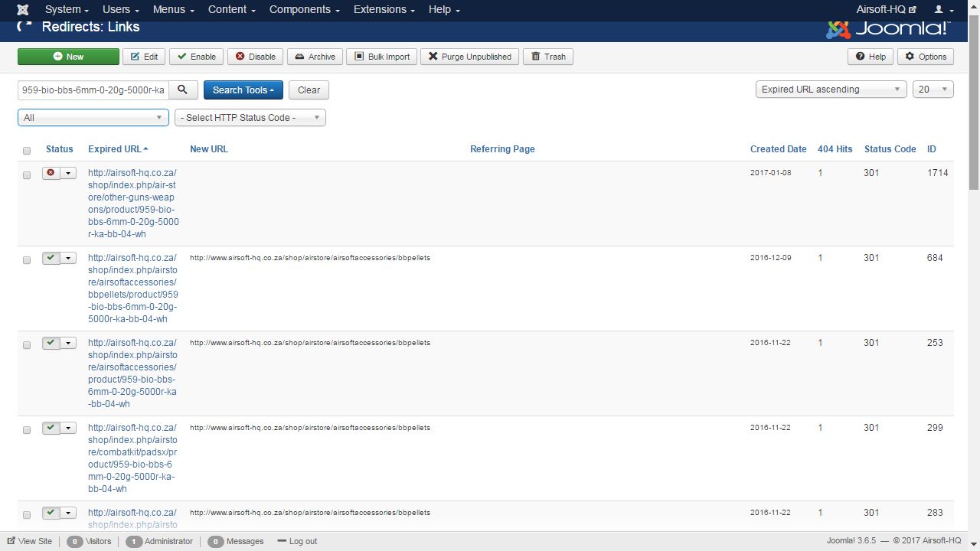Open the list limit 20 dropdown
The height and width of the screenshot is (551, 980).
pos(933,90)
